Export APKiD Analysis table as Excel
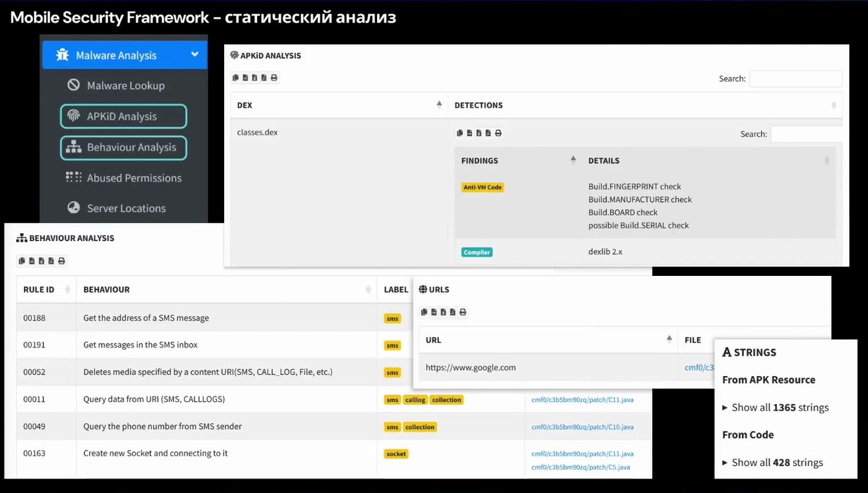Screen dimensions: 868x493 pyautogui.click(x=254, y=78)
